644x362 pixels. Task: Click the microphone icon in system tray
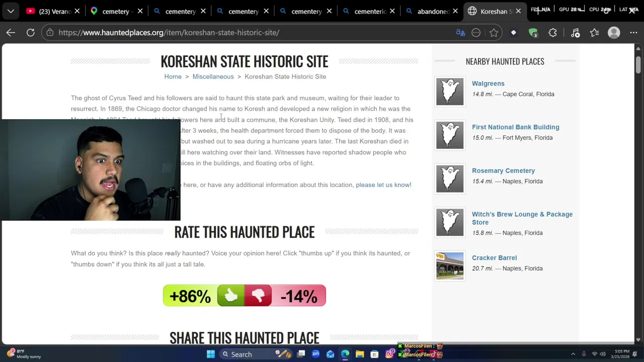click(584, 354)
